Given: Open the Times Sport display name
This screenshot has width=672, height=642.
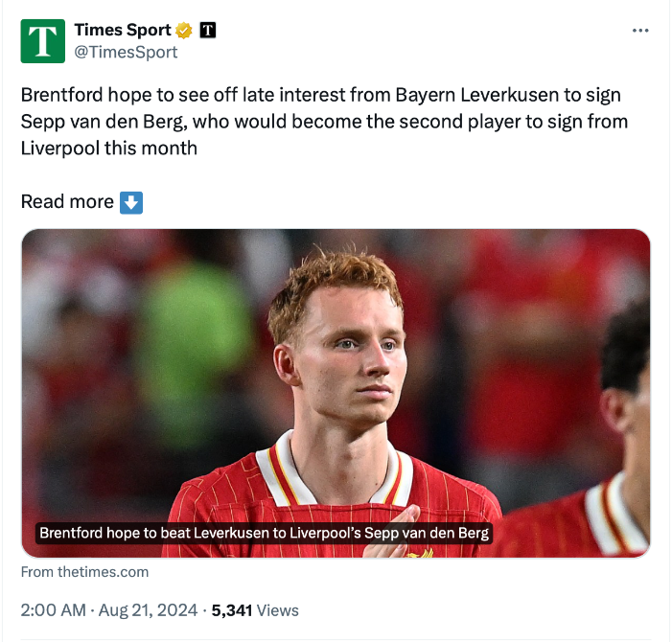Looking at the screenshot, I should [x=123, y=30].
